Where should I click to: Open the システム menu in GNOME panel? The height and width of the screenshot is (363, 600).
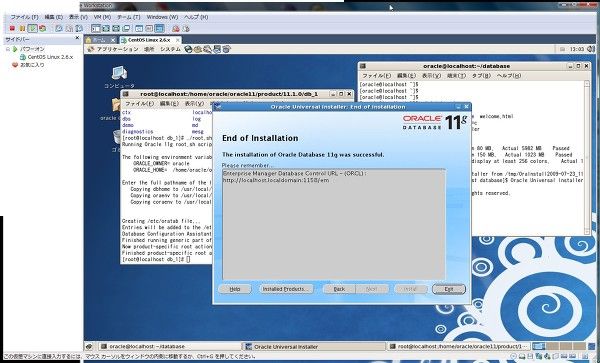170,49
